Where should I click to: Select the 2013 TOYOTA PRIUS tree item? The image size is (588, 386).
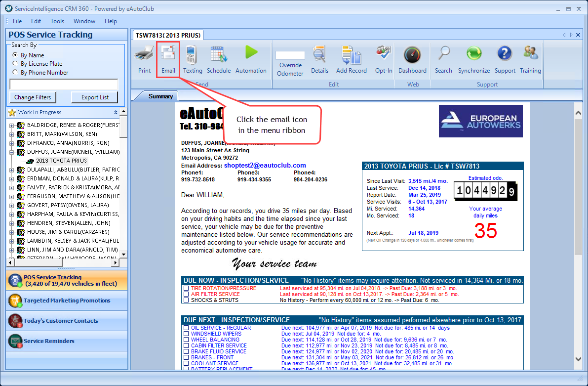coord(62,161)
